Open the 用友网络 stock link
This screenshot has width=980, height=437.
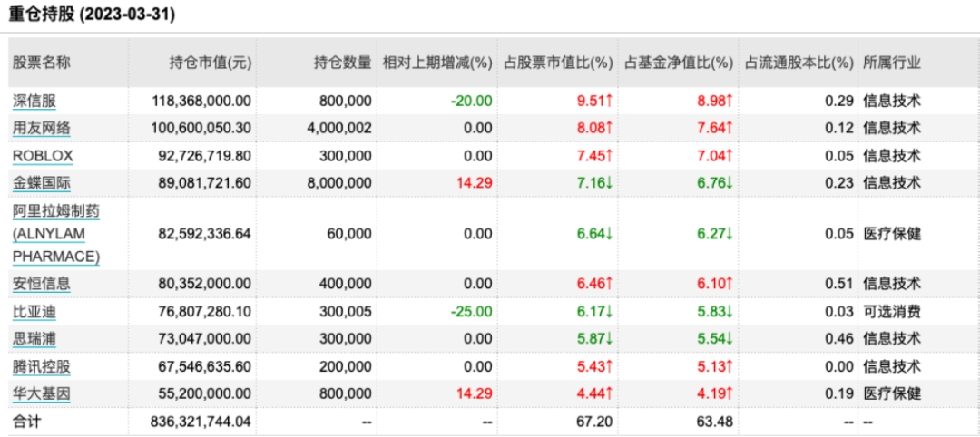coord(41,129)
